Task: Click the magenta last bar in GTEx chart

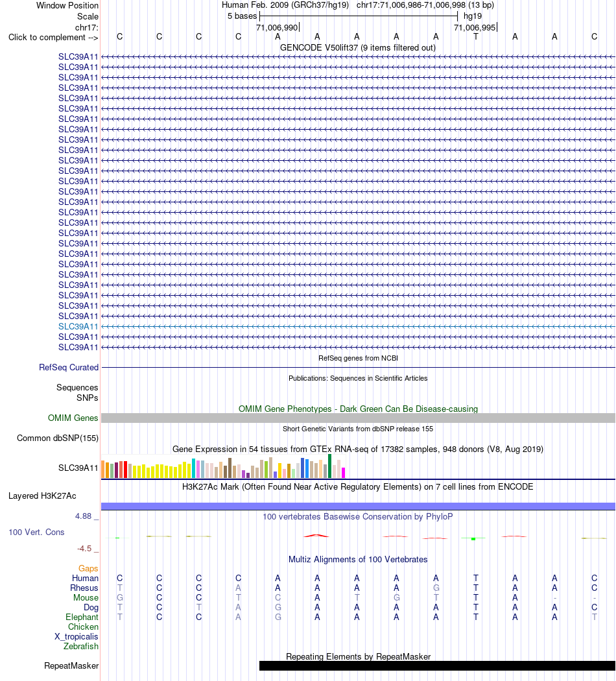Action: point(344,473)
